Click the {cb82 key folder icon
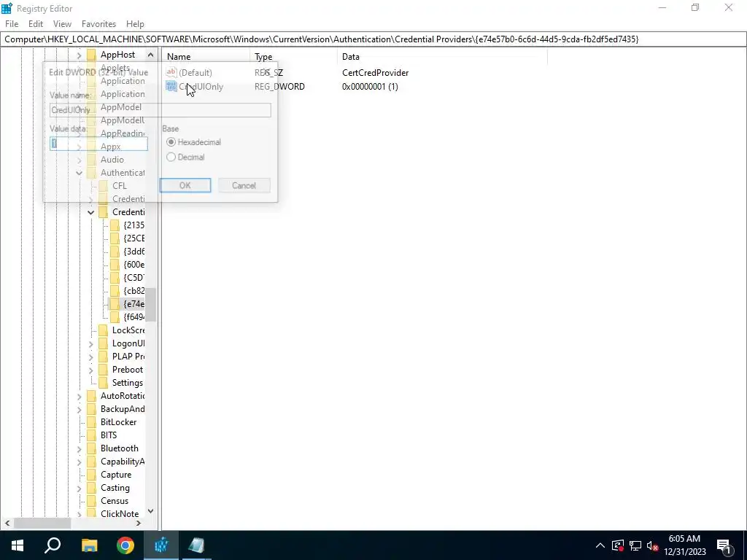747x560 pixels. (115, 290)
